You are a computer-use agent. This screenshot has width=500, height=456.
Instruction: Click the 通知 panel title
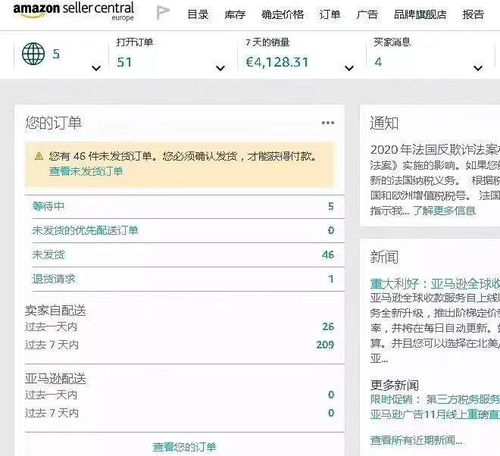[384, 123]
